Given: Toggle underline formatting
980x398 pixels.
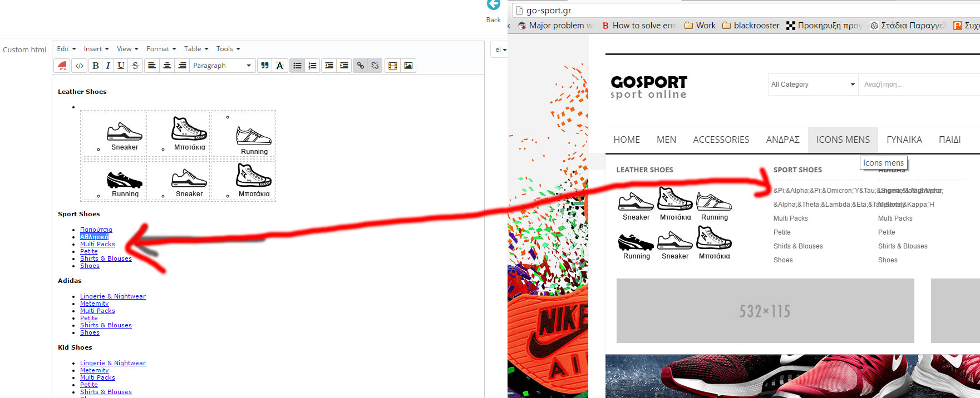Looking at the screenshot, I should coord(121,66).
